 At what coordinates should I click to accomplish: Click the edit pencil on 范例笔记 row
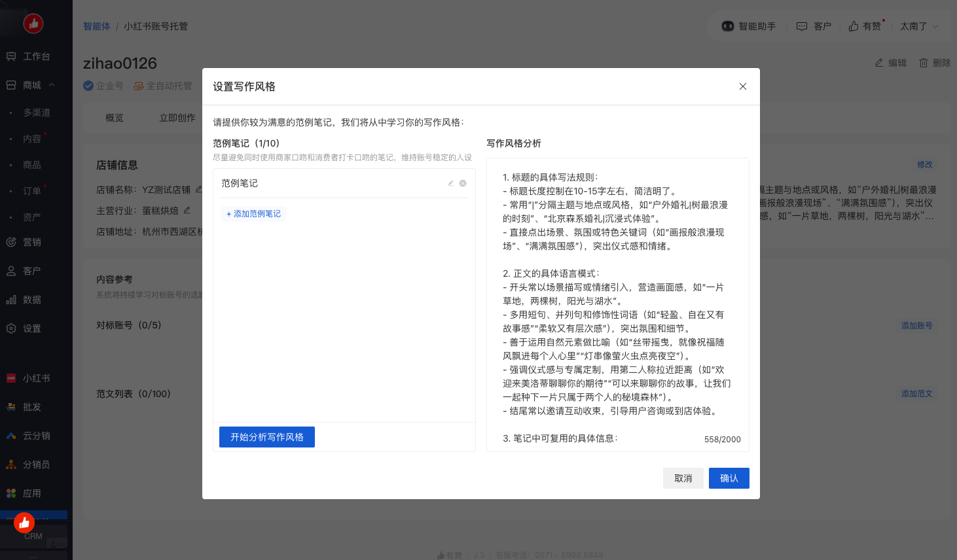(x=450, y=183)
